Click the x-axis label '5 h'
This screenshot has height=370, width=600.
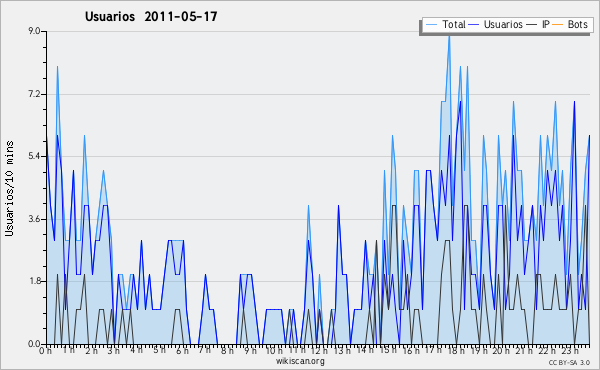click(x=160, y=350)
